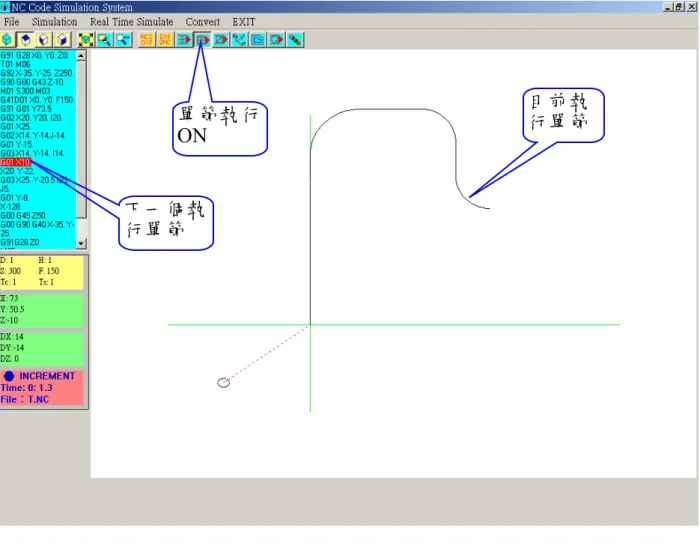
Task: Select code line 'G01 Y-8.'
Action: pyautogui.click(x=15, y=198)
